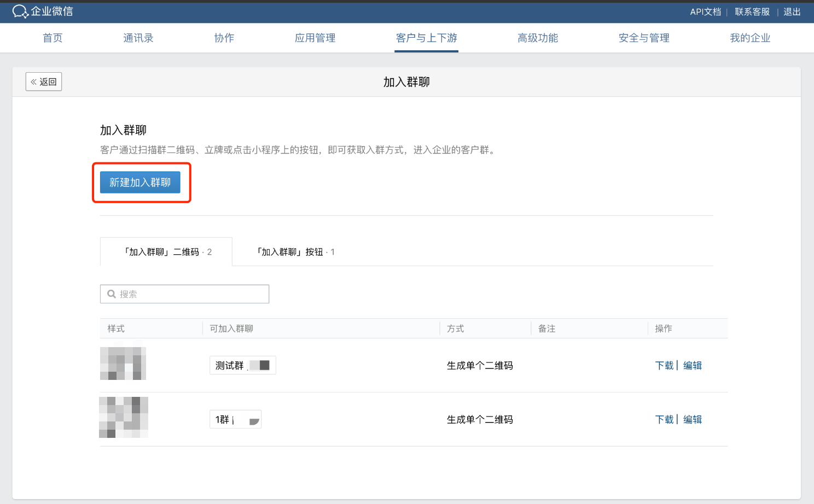Click the search magnifier icon
Image resolution: width=814 pixels, height=504 pixels.
(112, 294)
